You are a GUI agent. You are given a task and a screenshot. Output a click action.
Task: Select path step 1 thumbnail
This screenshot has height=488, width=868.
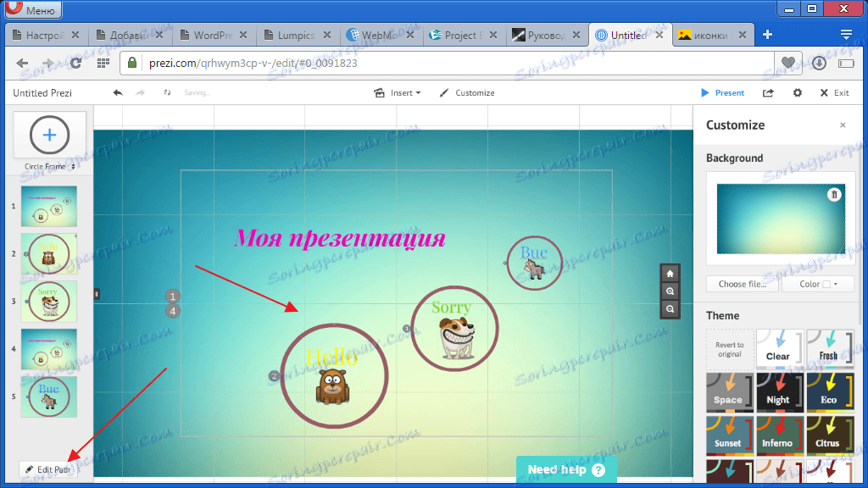point(48,207)
